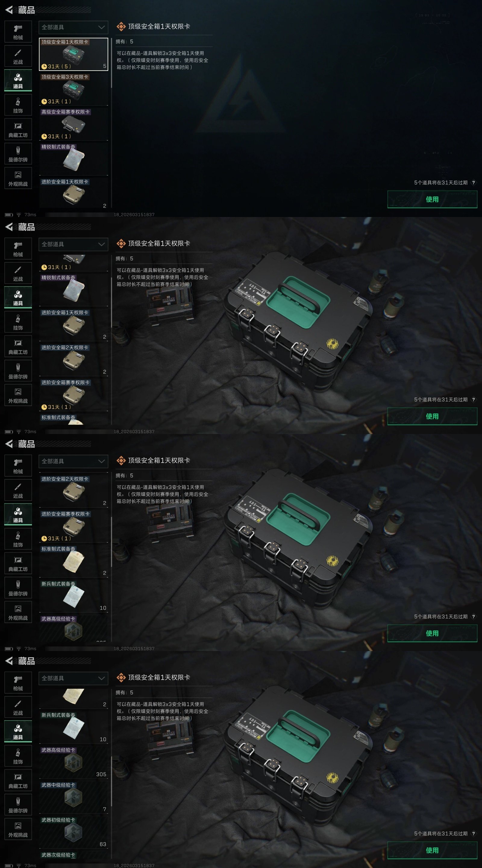The height and width of the screenshot is (868, 482).
Task: Click 使用 button on the dark logo background
Action: (x=432, y=199)
